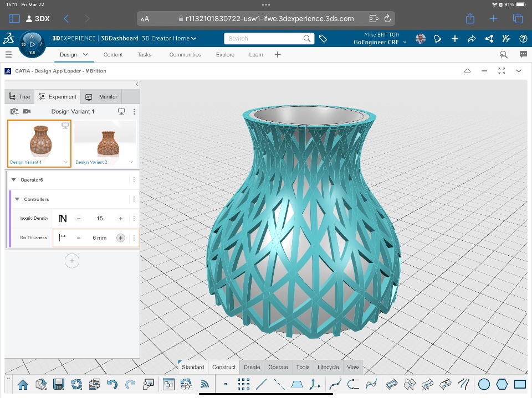Click the add snapshot camera icon
Screen dimensions: 532x398
(14, 112)
